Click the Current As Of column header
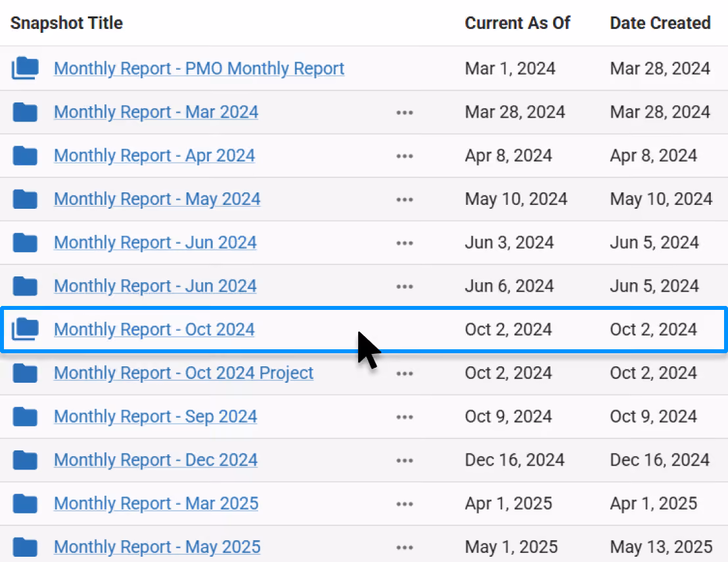Screen dimensions: 728x562 [x=517, y=23]
